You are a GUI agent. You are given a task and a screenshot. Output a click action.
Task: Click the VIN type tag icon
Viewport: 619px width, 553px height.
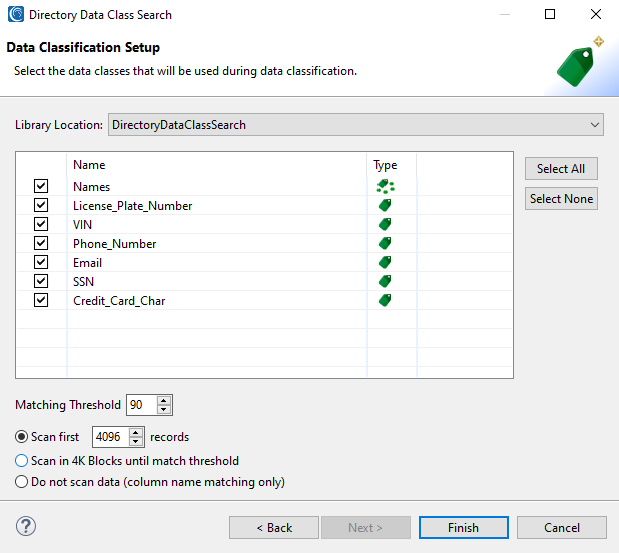[385, 224]
